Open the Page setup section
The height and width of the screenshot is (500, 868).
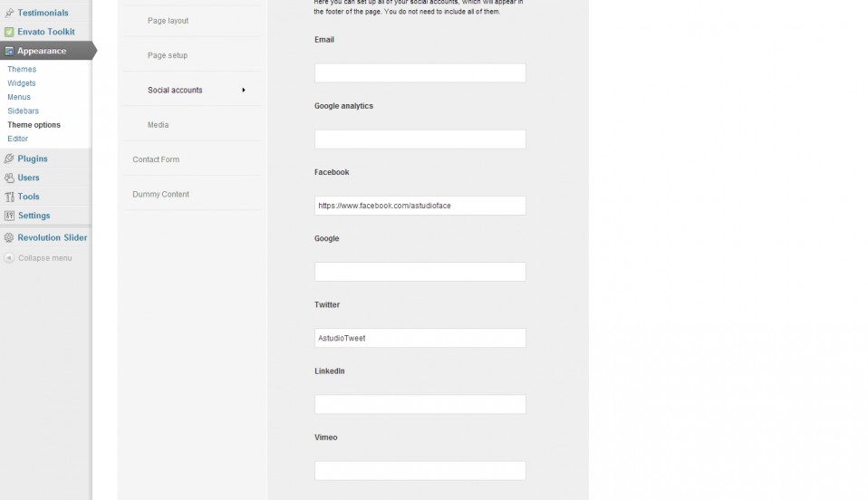(x=168, y=55)
